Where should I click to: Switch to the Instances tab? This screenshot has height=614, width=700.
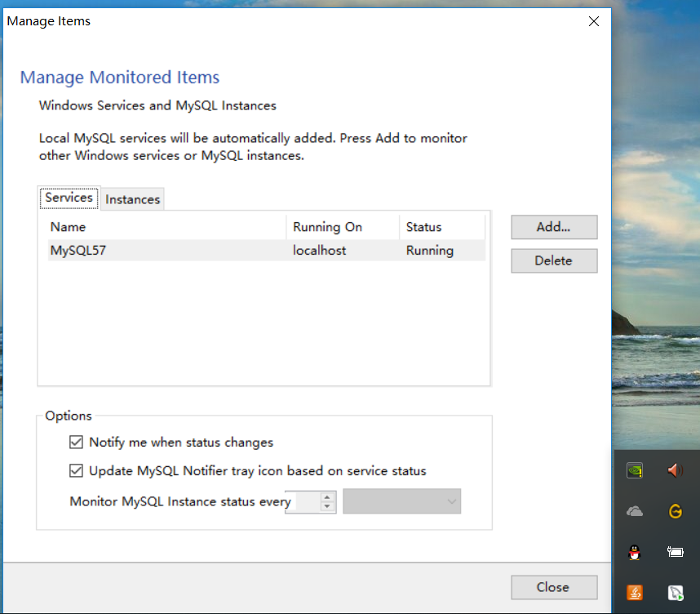tap(133, 199)
